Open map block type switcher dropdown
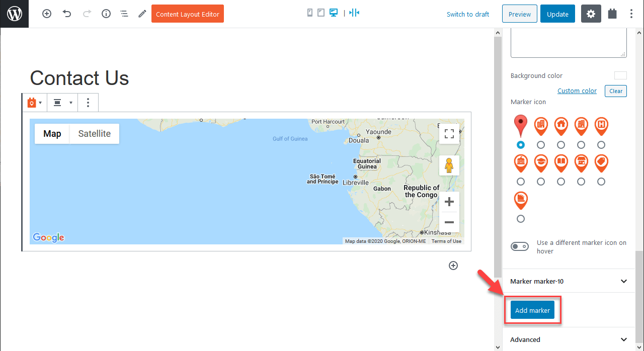 (34, 103)
